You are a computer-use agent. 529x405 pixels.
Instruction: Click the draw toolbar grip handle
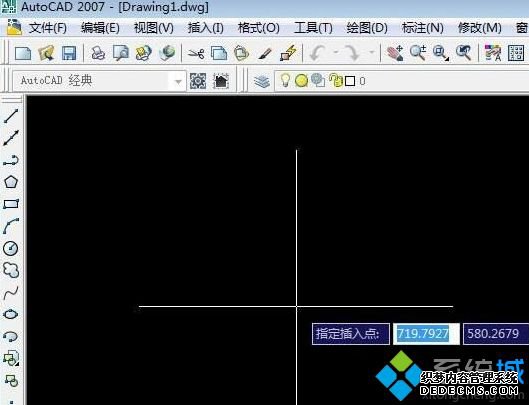12,100
